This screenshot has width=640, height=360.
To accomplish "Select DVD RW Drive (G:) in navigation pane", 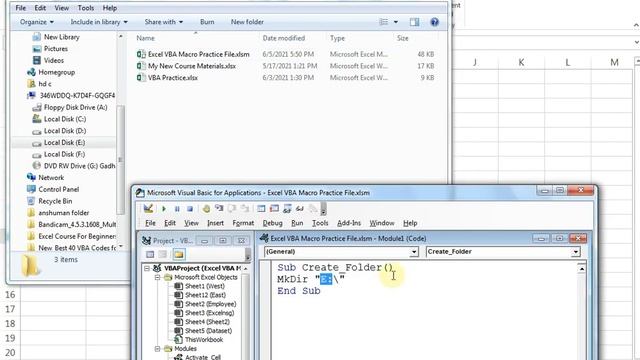I will [x=79, y=166].
